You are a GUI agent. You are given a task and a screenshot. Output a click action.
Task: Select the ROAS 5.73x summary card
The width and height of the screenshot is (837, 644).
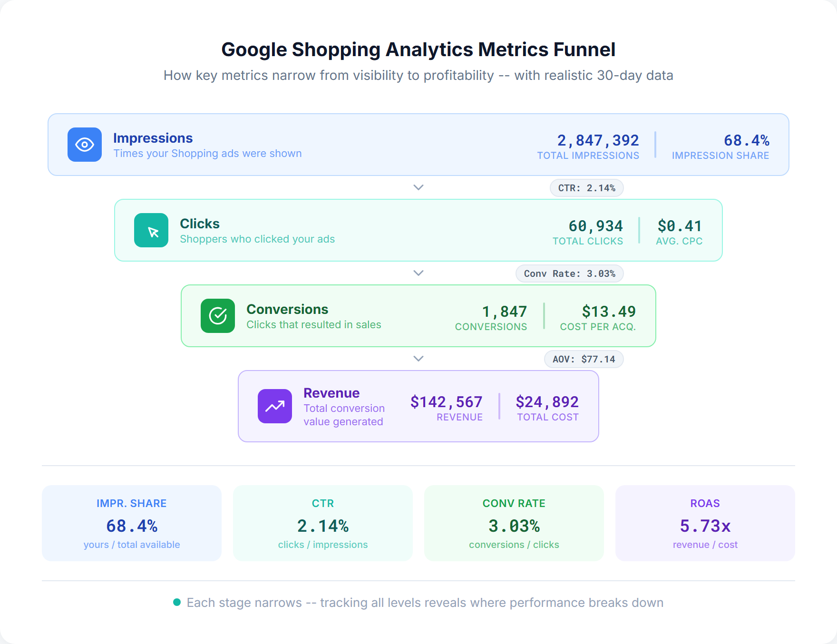click(x=705, y=523)
